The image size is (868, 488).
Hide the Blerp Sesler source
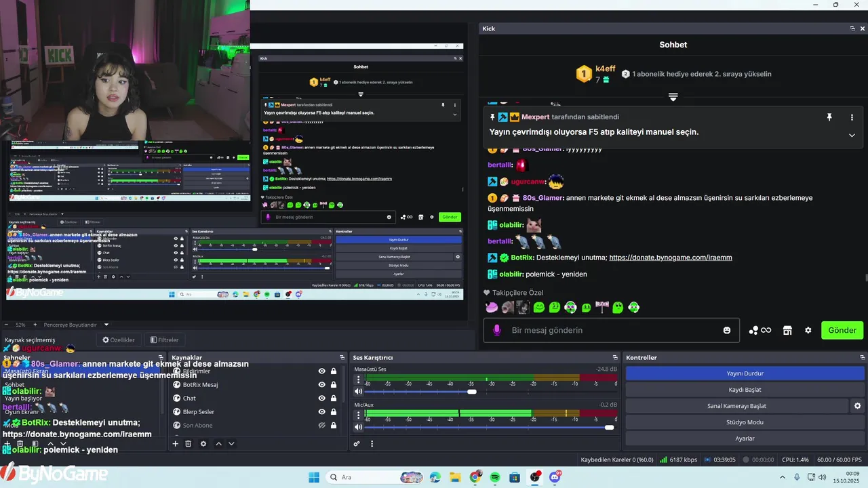pos(322,411)
